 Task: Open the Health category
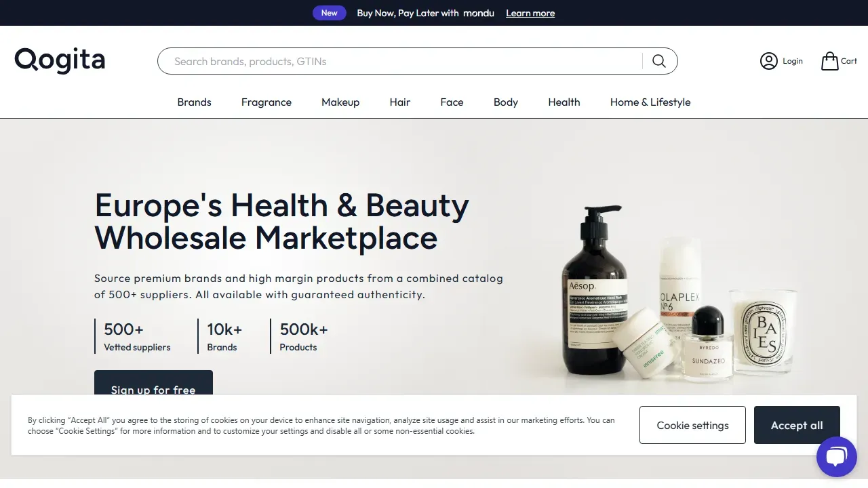point(564,102)
